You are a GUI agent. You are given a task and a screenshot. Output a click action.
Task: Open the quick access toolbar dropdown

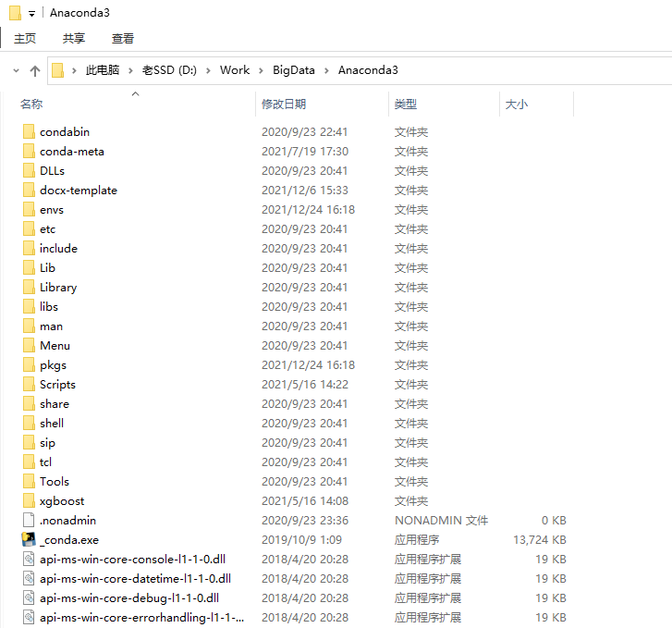coord(31,14)
